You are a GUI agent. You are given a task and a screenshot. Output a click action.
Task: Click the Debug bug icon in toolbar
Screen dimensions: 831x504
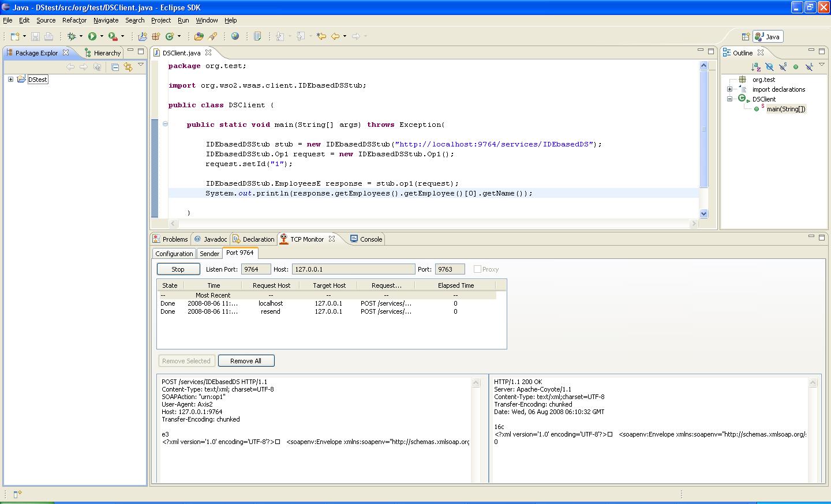(72, 36)
